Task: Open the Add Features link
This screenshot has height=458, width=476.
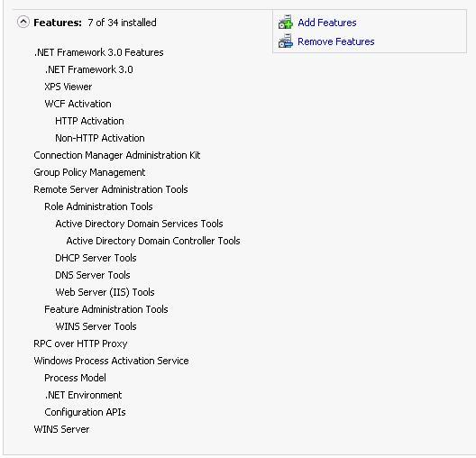Action: (327, 23)
